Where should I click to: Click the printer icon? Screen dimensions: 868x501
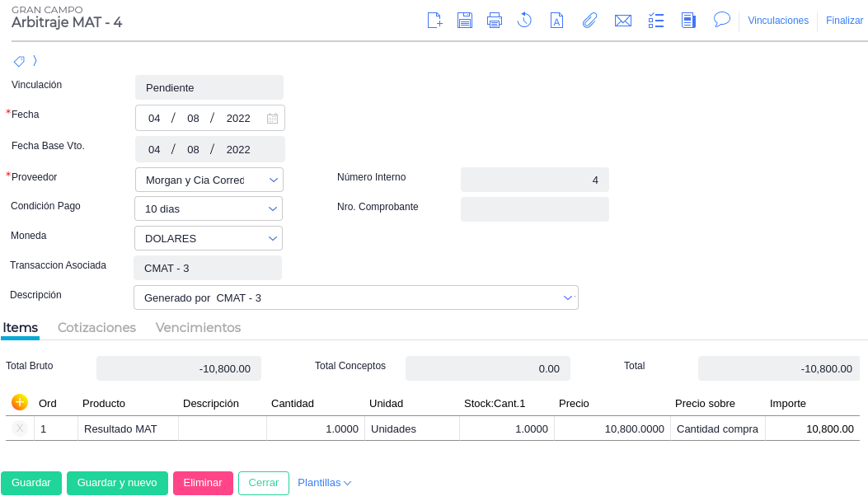[495, 21]
